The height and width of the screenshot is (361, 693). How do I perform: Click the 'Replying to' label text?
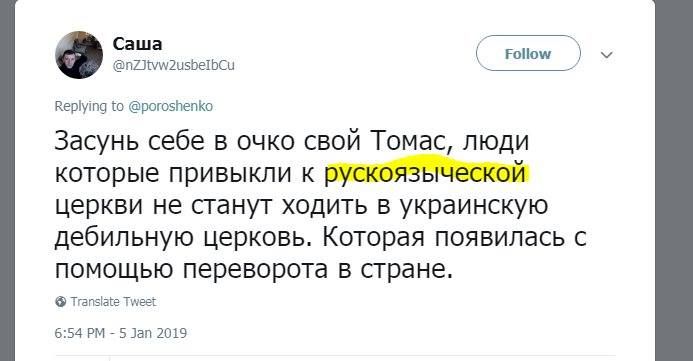coord(89,106)
